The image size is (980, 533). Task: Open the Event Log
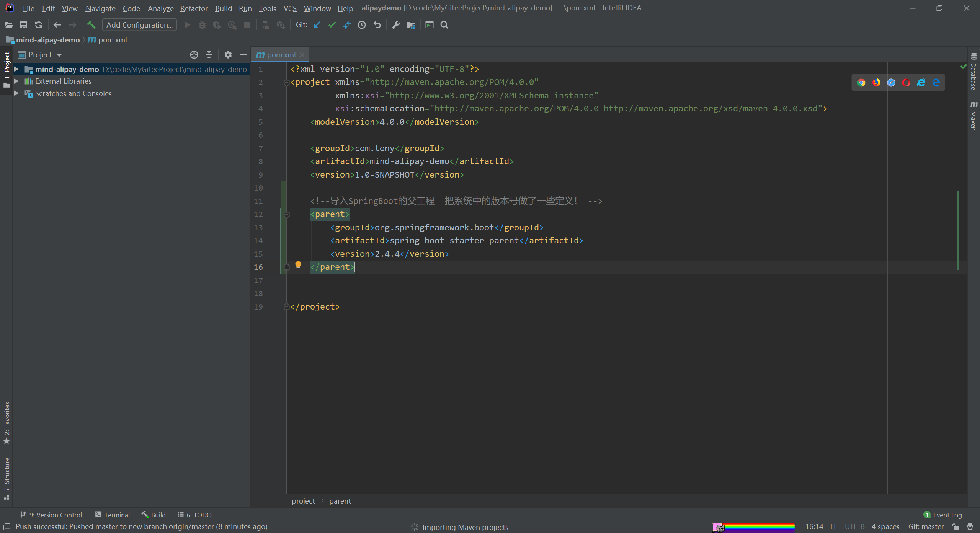point(943,515)
